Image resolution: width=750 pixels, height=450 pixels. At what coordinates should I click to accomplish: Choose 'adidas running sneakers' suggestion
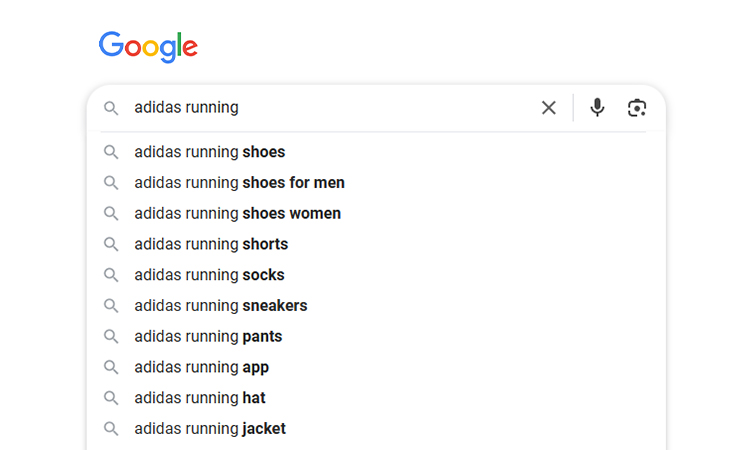[x=376, y=306]
